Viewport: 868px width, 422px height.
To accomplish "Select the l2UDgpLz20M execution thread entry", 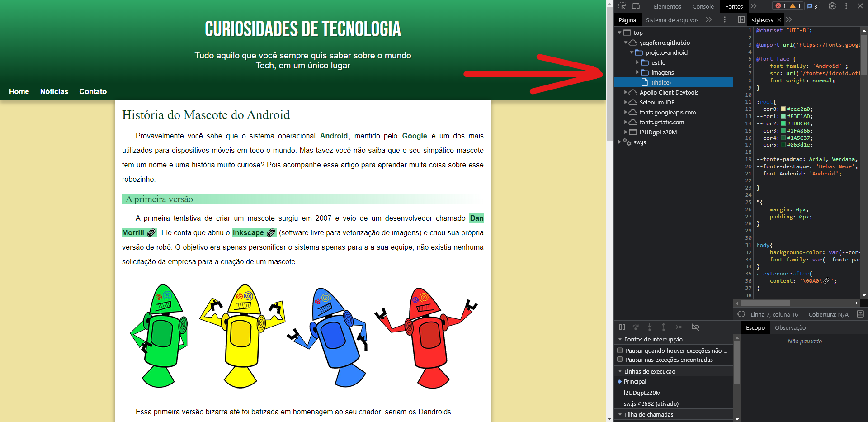I will coord(642,393).
